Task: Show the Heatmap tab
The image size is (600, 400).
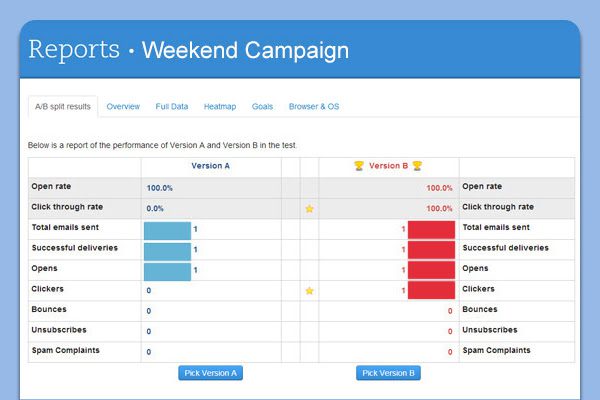Action: pyautogui.click(x=219, y=106)
